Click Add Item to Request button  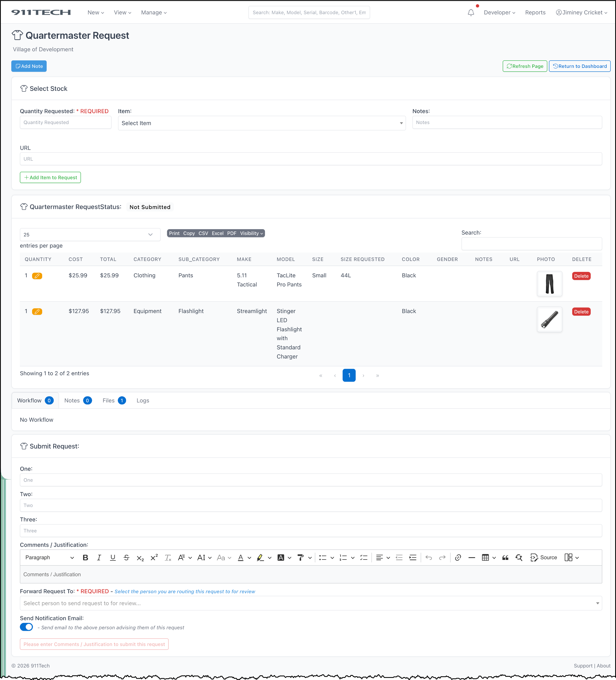[50, 177]
